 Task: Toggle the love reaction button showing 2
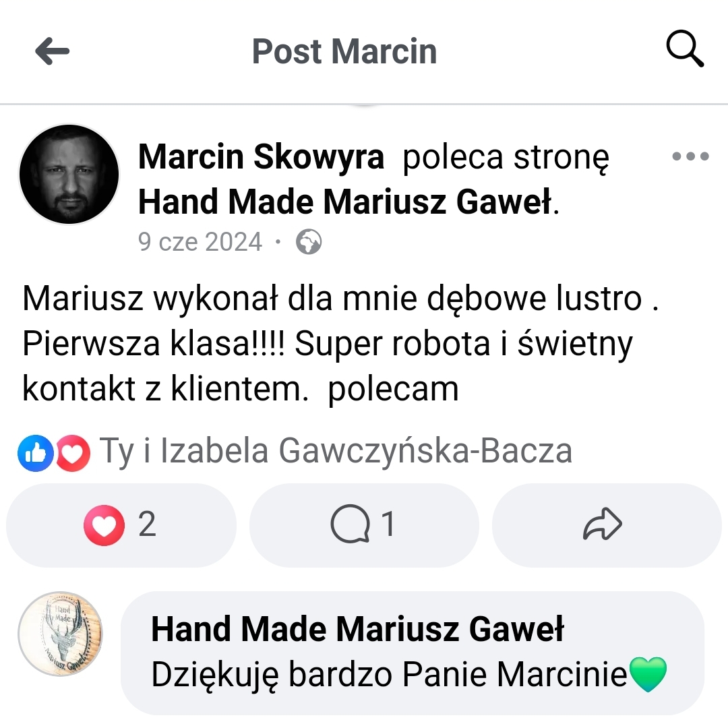121,524
